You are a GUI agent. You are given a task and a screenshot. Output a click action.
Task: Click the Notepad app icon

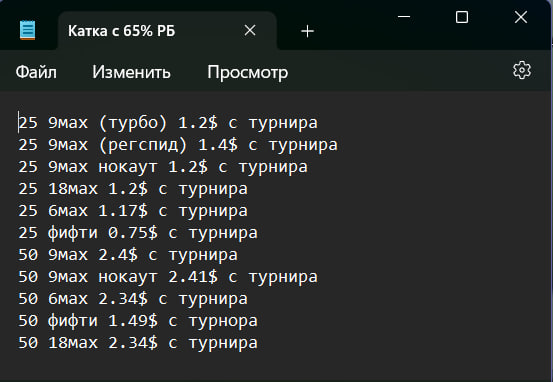pos(28,30)
